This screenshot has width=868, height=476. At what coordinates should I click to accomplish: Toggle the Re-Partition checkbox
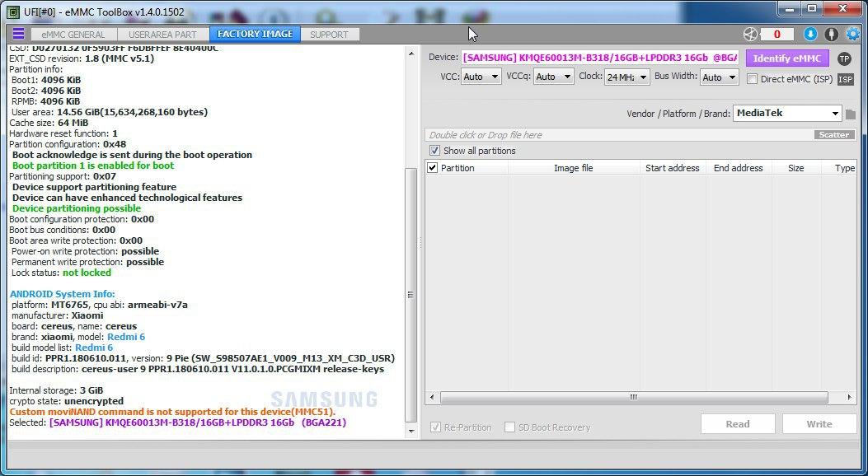(x=436, y=427)
